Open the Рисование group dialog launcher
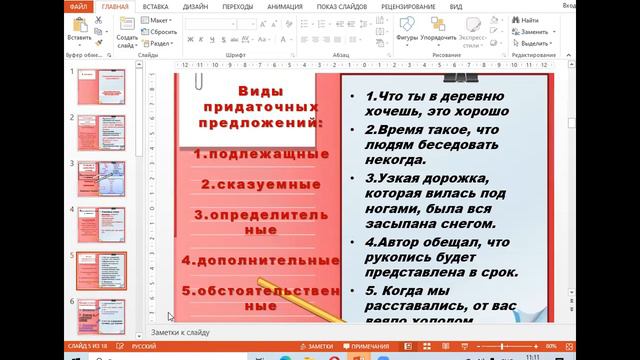Screen dimensions: 640x360 click(x=504, y=55)
